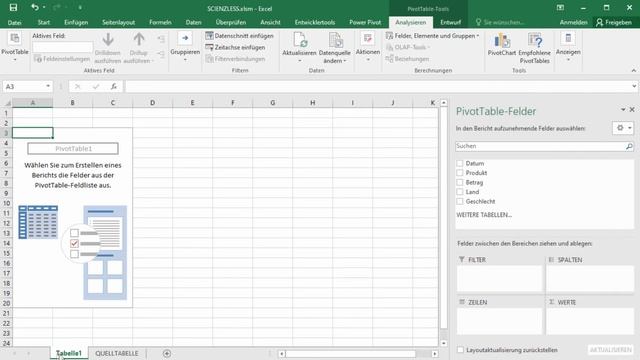Image resolution: width=640 pixels, height=360 pixels.
Task: Click the Freigeben share button
Action: (x=613, y=22)
